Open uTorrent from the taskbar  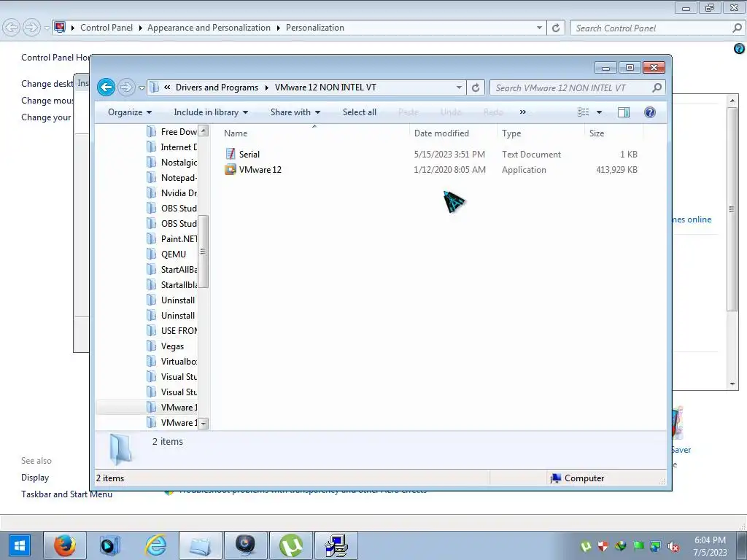tap(291, 545)
